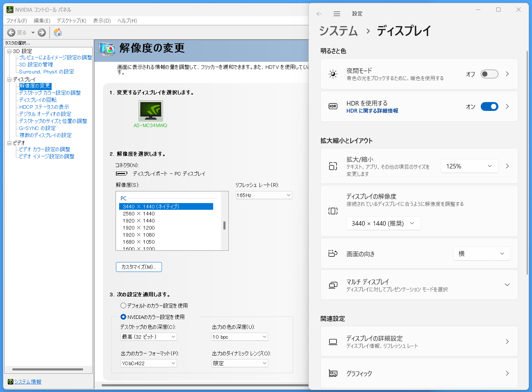Click the DisplayPort connector icon
This screenshot has height=392, width=532.
click(x=122, y=173)
